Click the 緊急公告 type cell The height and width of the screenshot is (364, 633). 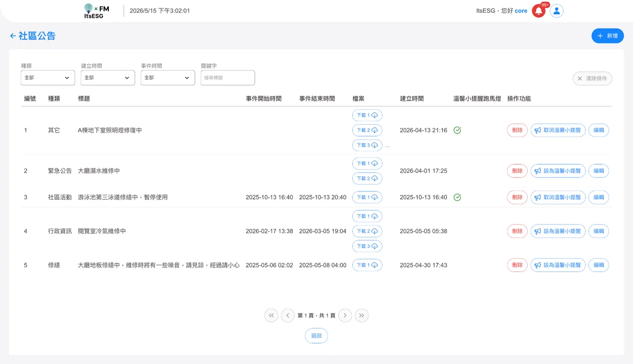[x=60, y=171]
